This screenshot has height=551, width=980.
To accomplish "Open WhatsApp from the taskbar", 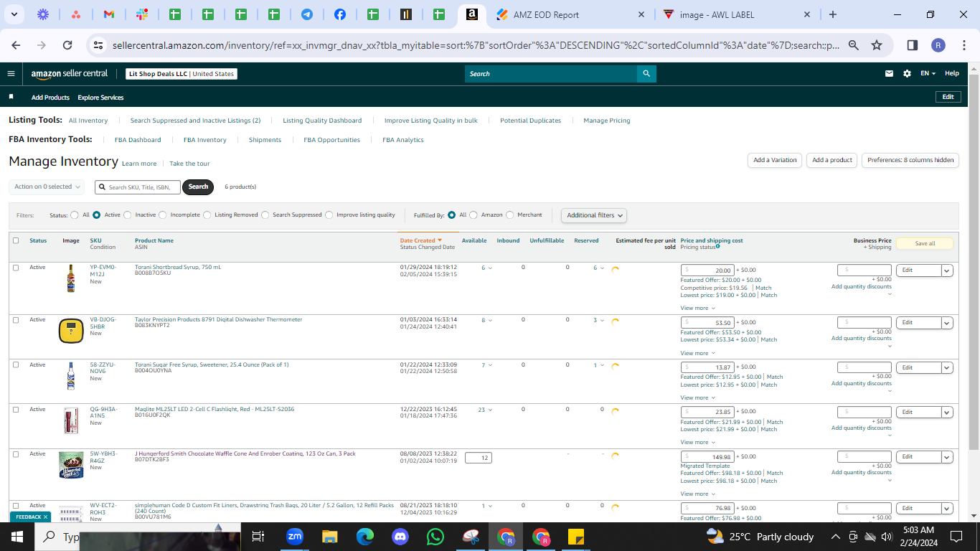I will click(435, 536).
